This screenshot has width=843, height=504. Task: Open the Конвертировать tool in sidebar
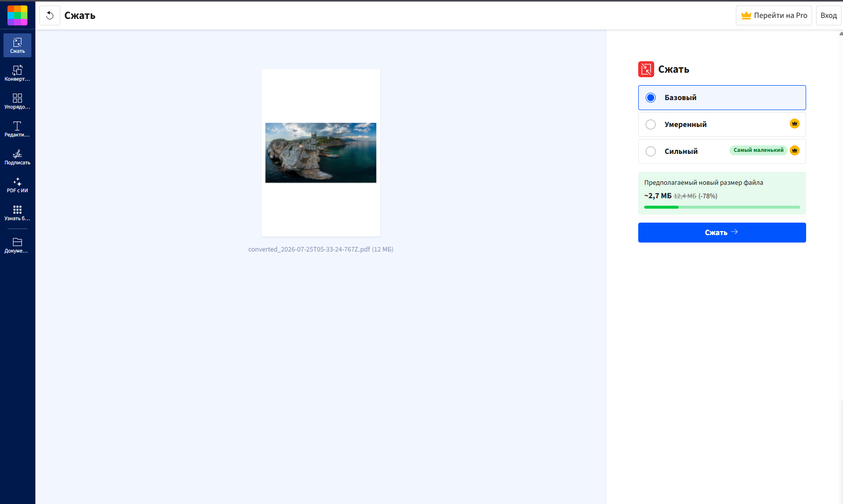(17, 73)
